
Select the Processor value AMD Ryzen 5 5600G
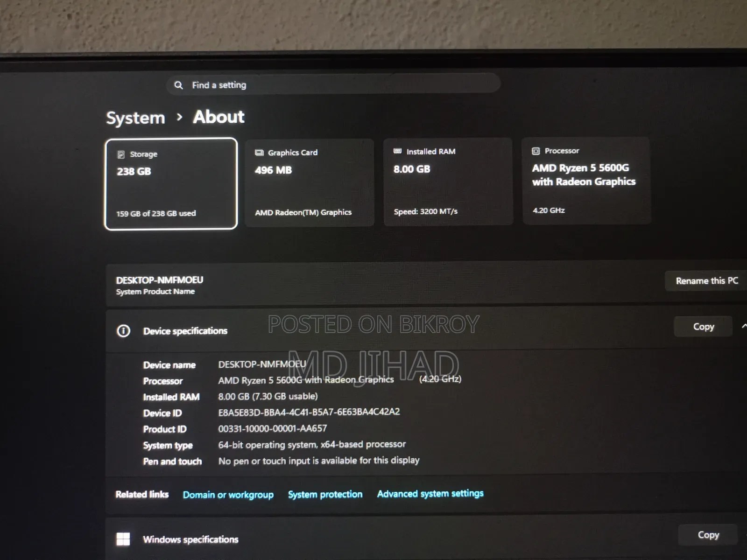[x=306, y=380]
